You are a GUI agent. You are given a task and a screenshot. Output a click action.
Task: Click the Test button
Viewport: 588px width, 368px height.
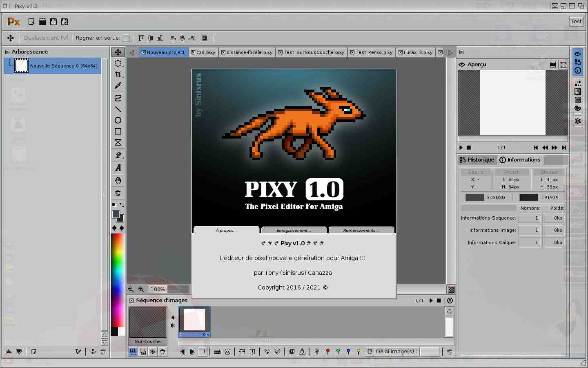pyautogui.click(x=576, y=22)
